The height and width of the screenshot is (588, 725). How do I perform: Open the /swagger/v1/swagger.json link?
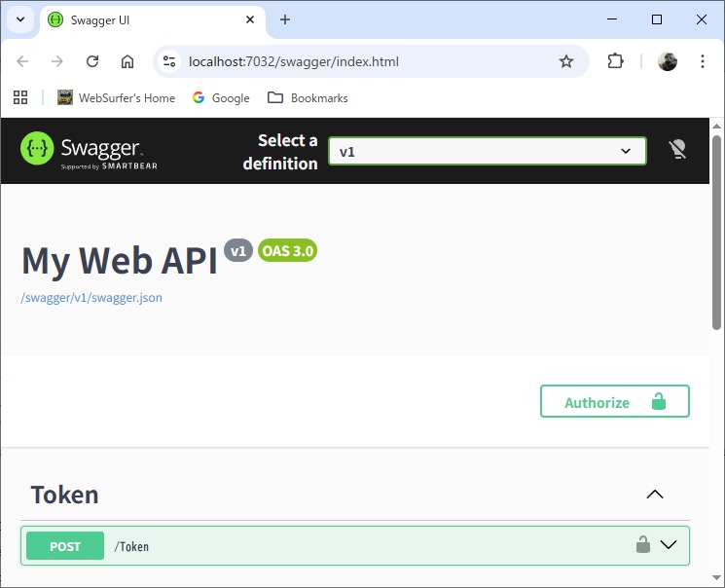(91, 297)
